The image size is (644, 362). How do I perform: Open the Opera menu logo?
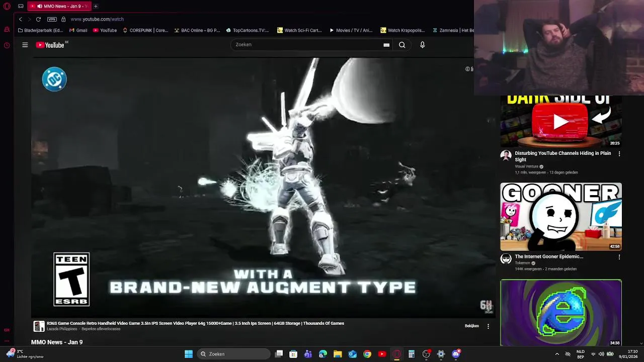pyautogui.click(x=7, y=6)
